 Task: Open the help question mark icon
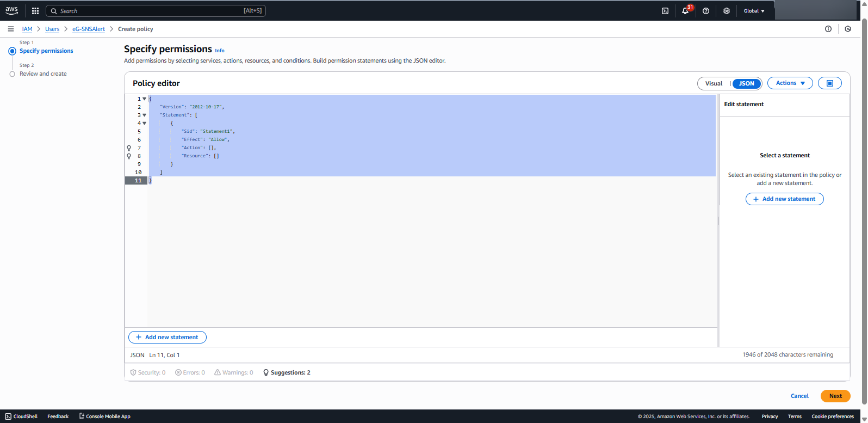pos(706,11)
